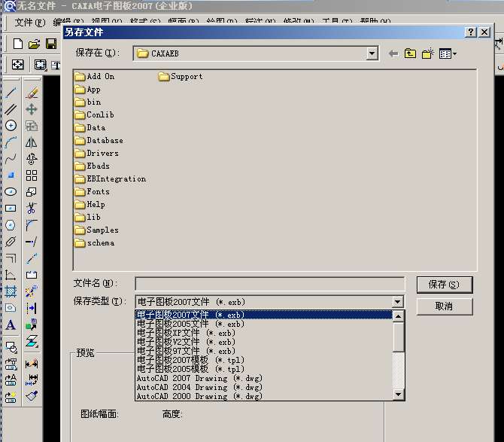Click the Save floppy disk toolbar icon
Viewport: 504px width, 442px height.
tap(51, 44)
